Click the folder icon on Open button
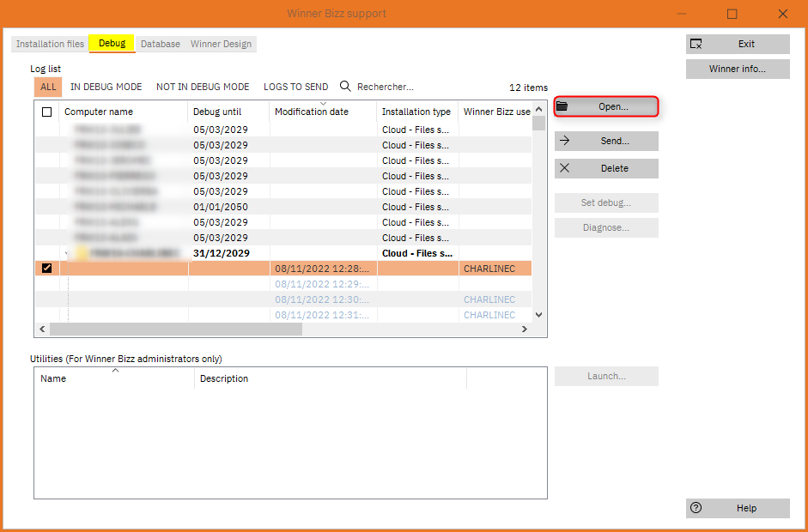The height and width of the screenshot is (532, 808). 562,106
